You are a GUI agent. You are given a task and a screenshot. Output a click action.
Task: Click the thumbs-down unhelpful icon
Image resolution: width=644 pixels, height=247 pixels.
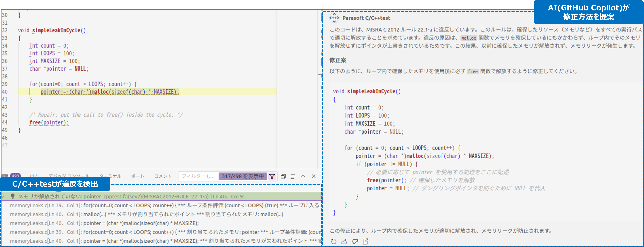355,241
